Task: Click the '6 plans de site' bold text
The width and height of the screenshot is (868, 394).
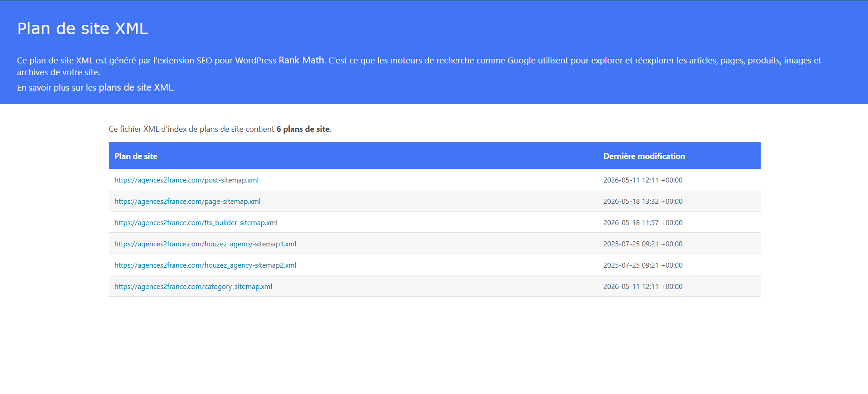Action: 303,129
